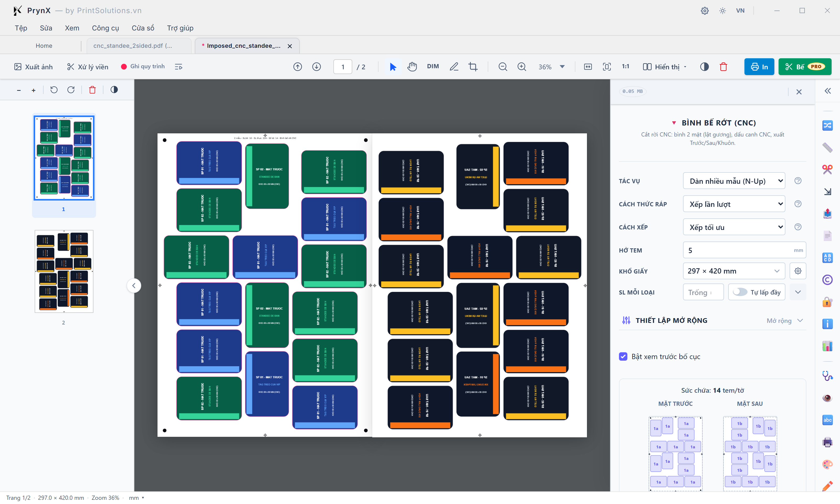Image resolution: width=840 pixels, height=504 pixels.
Task: Open Xử lý viền scissors tool
Action: point(88,67)
